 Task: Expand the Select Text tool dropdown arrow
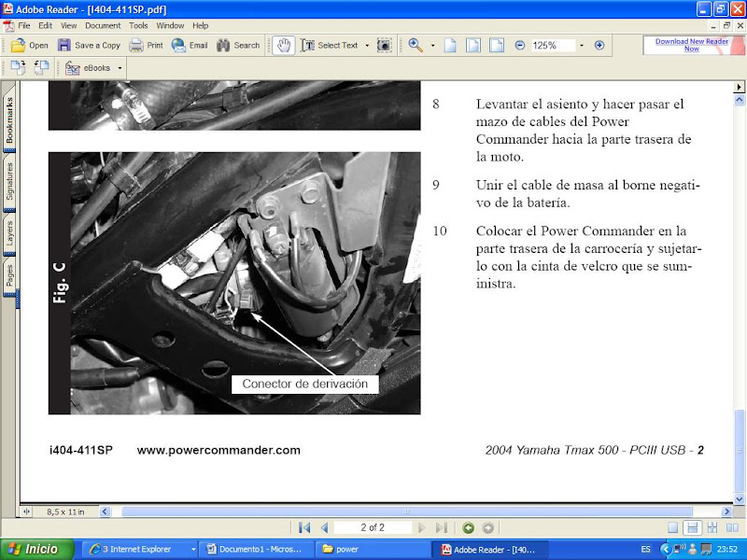coord(367,45)
